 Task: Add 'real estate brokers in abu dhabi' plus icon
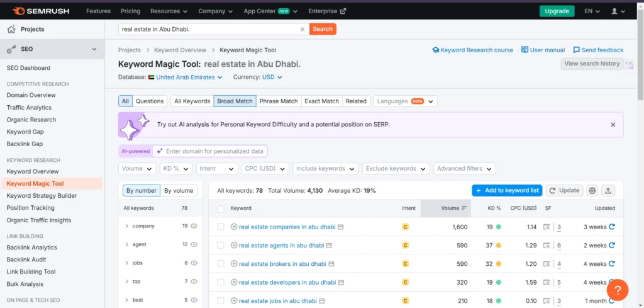(234, 264)
